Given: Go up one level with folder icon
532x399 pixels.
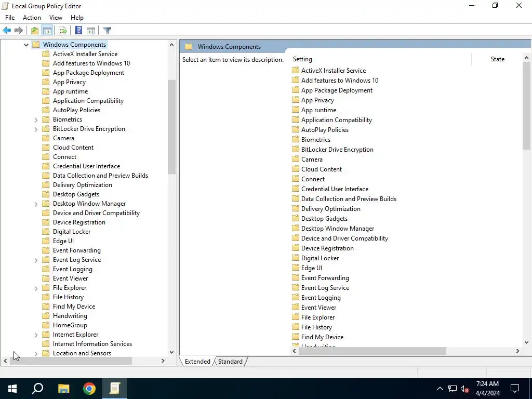Looking at the screenshot, I should [x=35, y=31].
